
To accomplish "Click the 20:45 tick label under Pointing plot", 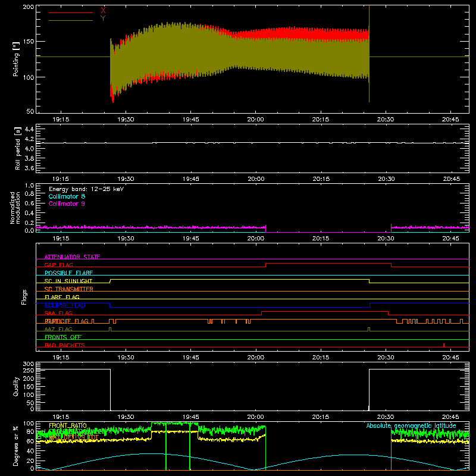I will pos(450,120).
